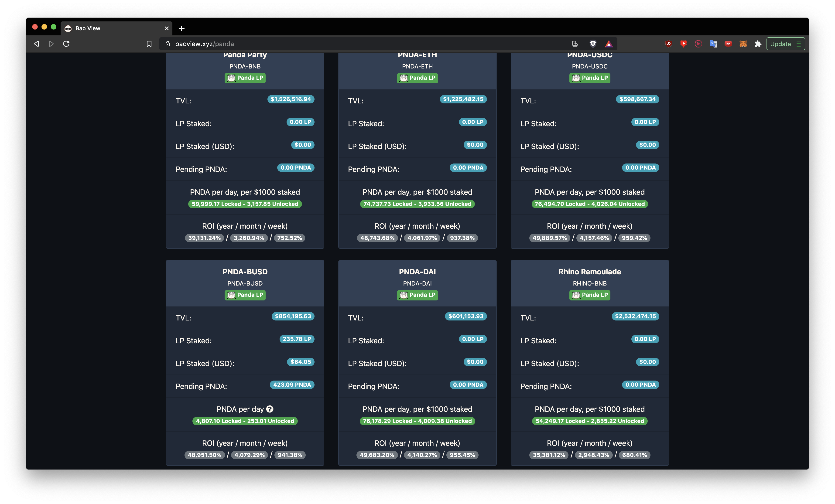The image size is (835, 504).
Task: Close the Bao View tab
Action: (x=167, y=28)
